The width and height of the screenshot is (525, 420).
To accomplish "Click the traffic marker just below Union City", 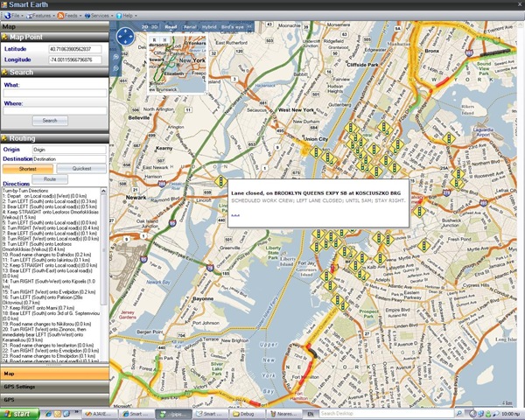I will [316, 152].
